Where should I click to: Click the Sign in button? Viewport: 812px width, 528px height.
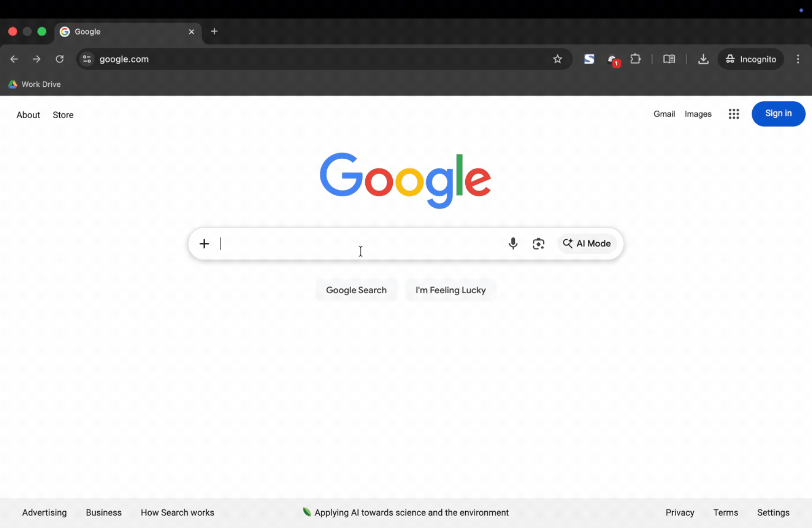[x=778, y=114]
